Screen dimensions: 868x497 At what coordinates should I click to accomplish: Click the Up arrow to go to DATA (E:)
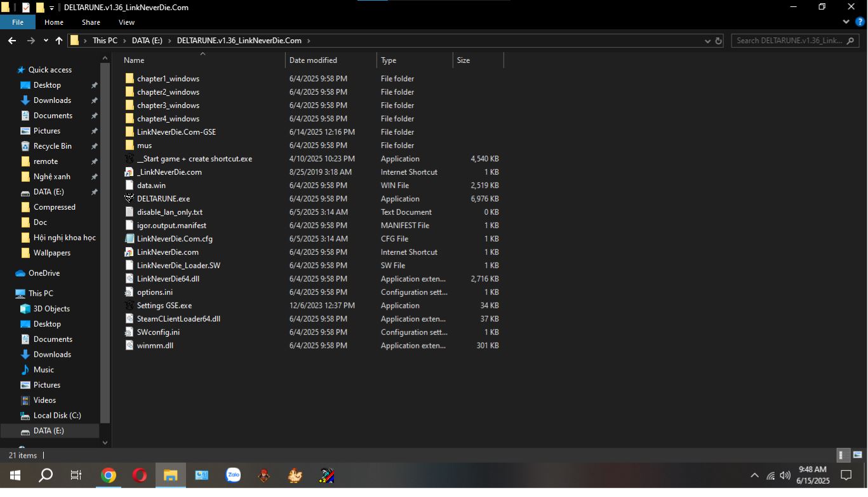point(58,40)
